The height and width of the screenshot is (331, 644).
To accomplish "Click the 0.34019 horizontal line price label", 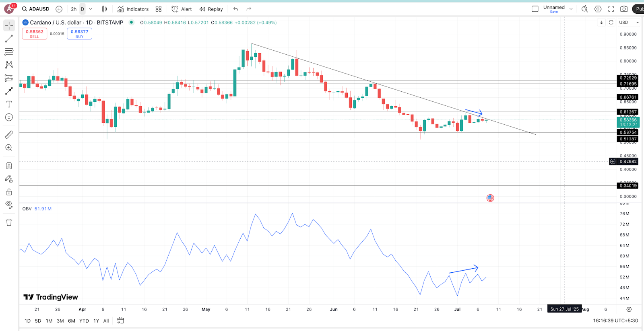I will 628,185.
